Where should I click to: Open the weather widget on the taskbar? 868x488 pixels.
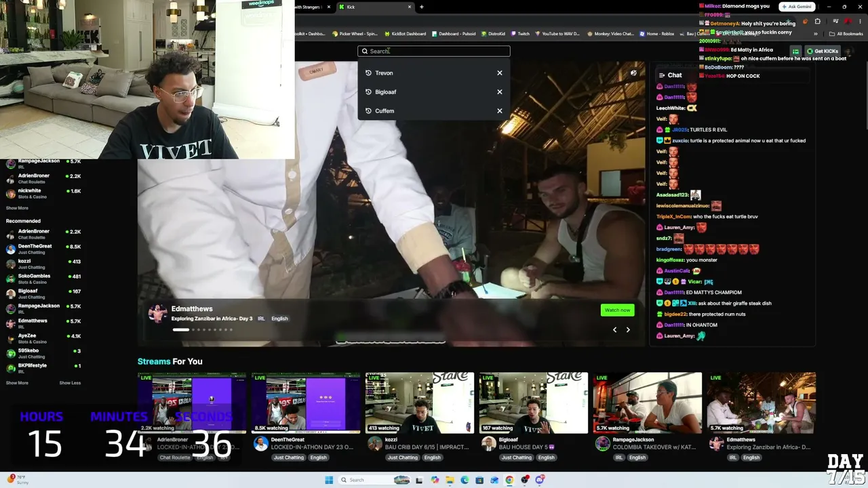click(16, 479)
